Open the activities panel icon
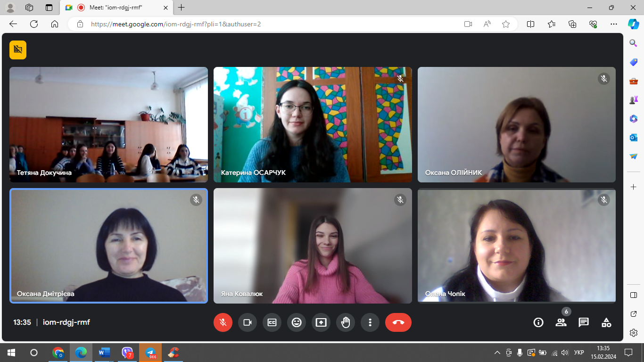This screenshot has height=362, width=644. [x=606, y=322]
